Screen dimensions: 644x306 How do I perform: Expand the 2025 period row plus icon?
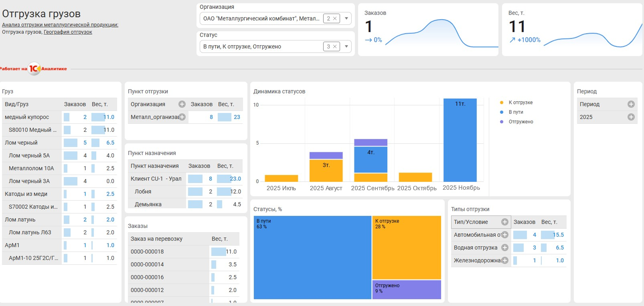pos(631,117)
